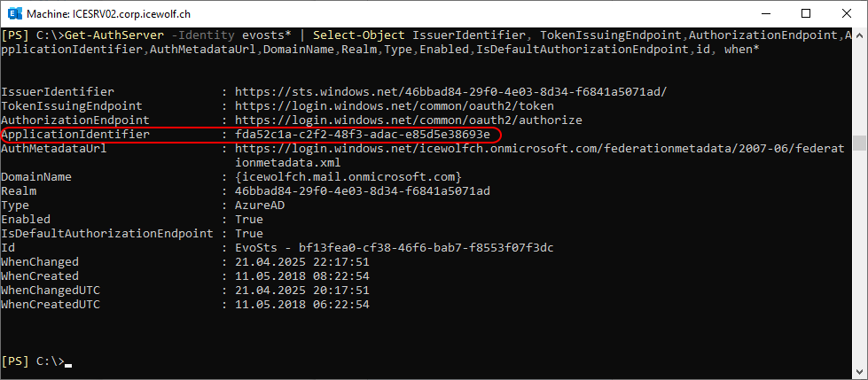The height and width of the screenshot is (380, 868).
Task: Click the WhenChanged date value
Action: click(x=302, y=262)
